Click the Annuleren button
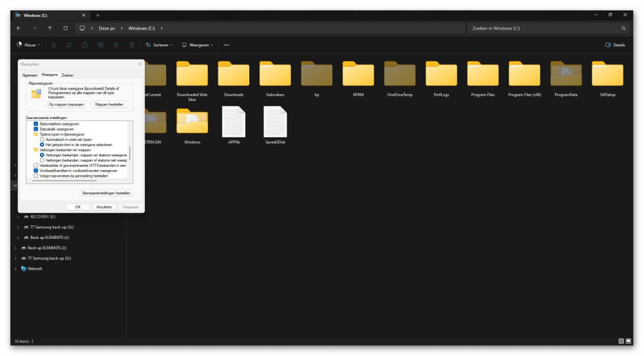Image resolution: width=644 pixels, height=356 pixels. coord(104,207)
